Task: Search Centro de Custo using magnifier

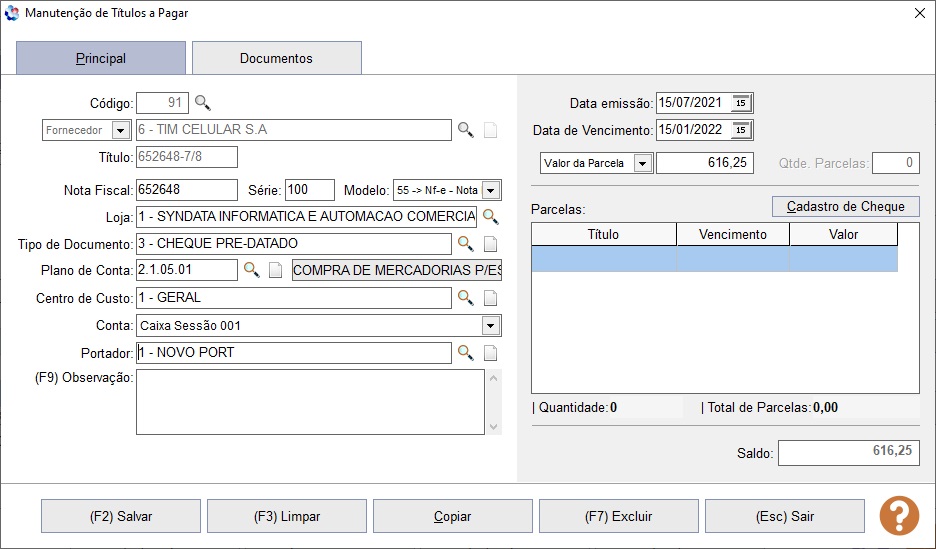Action: tap(466, 297)
